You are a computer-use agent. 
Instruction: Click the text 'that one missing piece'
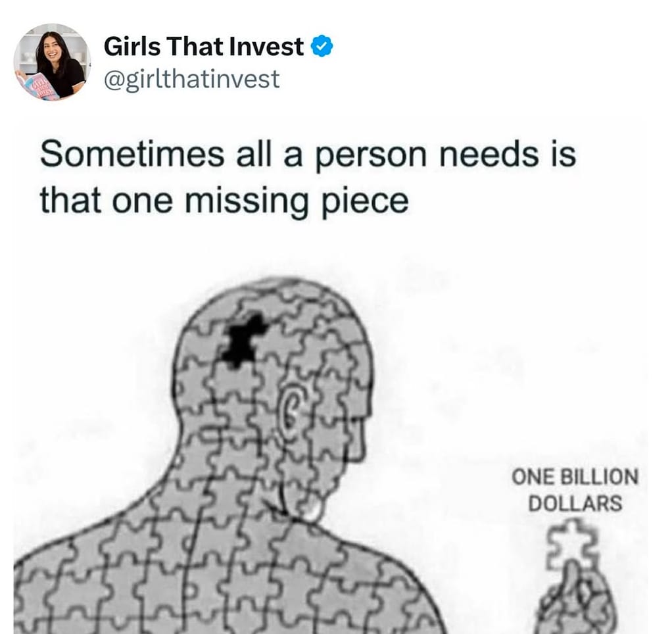[x=224, y=201]
